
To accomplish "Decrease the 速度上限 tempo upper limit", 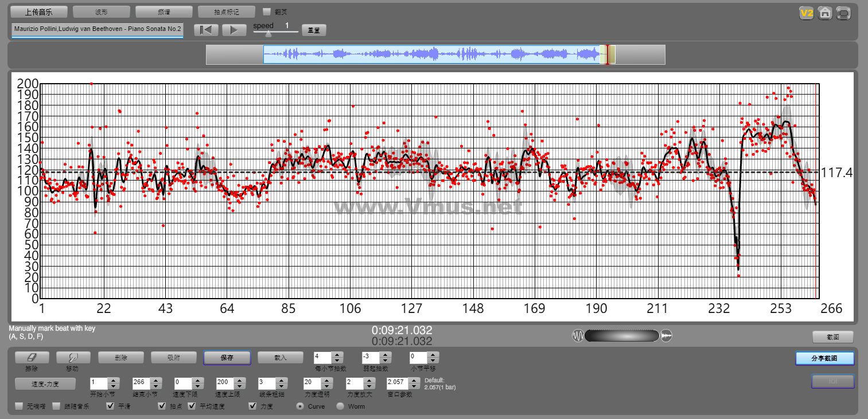I will point(239,385).
